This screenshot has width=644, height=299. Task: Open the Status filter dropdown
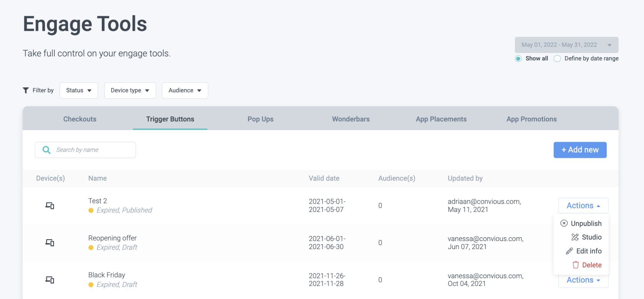[79, 90]
